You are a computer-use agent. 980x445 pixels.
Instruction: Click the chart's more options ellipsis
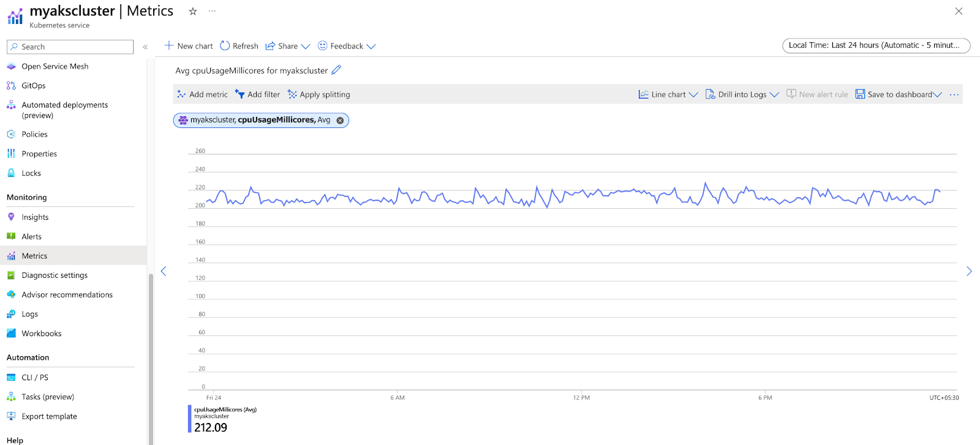pyautogui.click(x=954, y=95)
